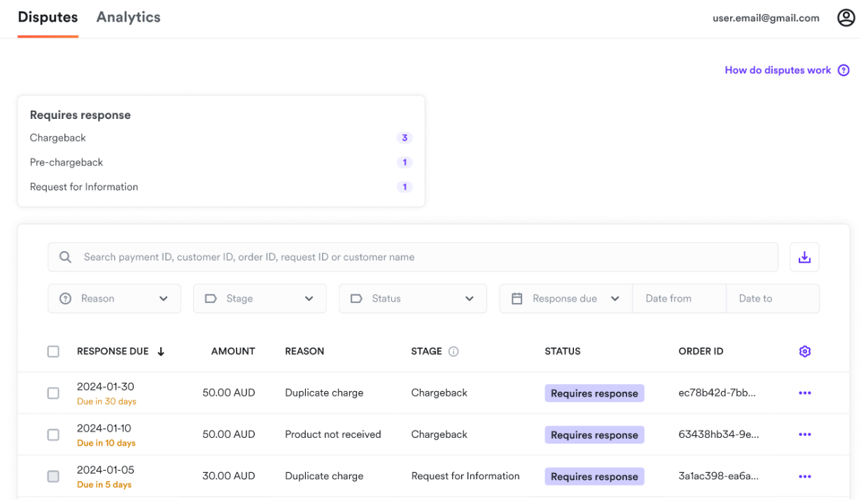Select the Disputes tab
The width and height of the screenshot is (868, 503).
pyautogui.click(x=48, y=17)
